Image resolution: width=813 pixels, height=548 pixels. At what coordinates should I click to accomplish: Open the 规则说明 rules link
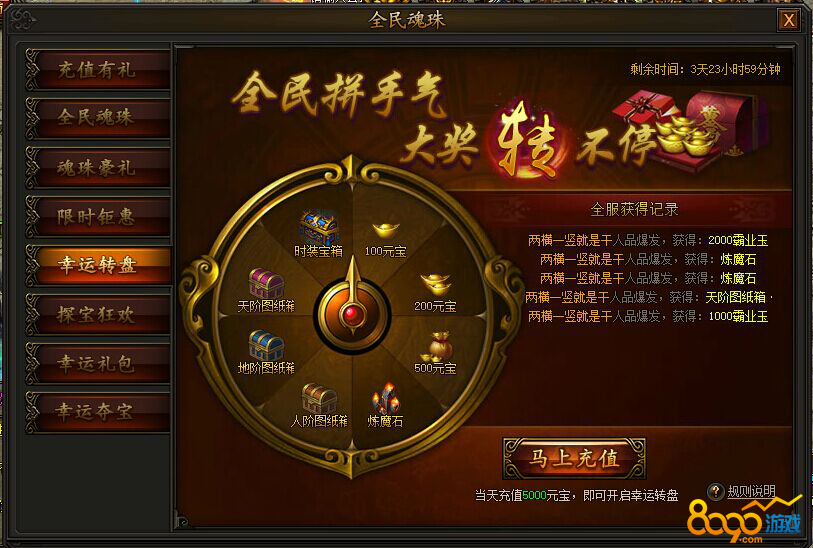751,491
